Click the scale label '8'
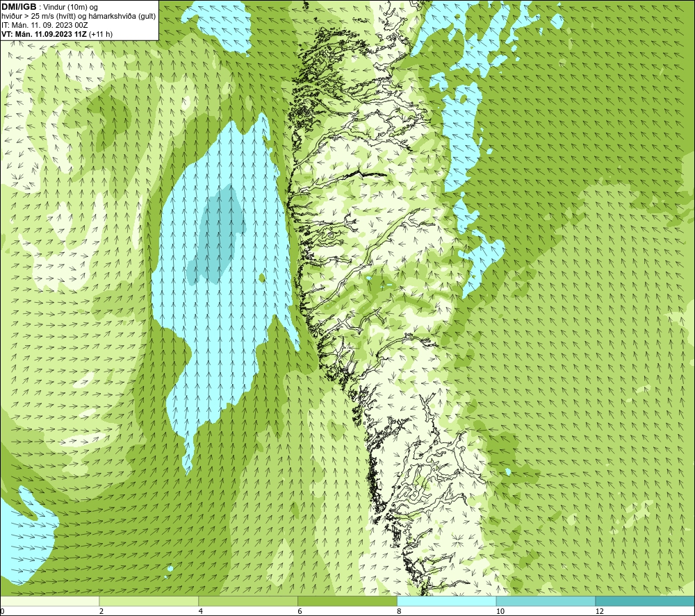The height and width of the screenshot is (616, 695). (400, 612)
